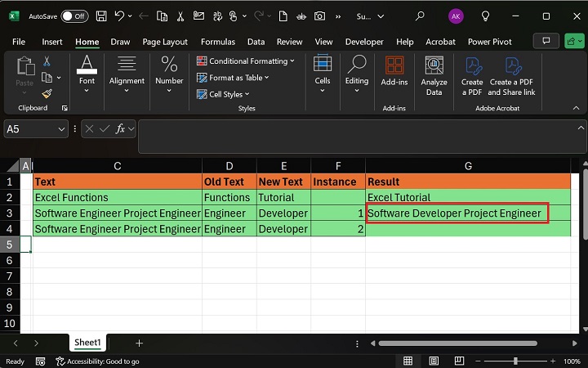This screenshot has width=588, height=368.
Task: Select the Format Painter brush icon
Action: [47, 94]
